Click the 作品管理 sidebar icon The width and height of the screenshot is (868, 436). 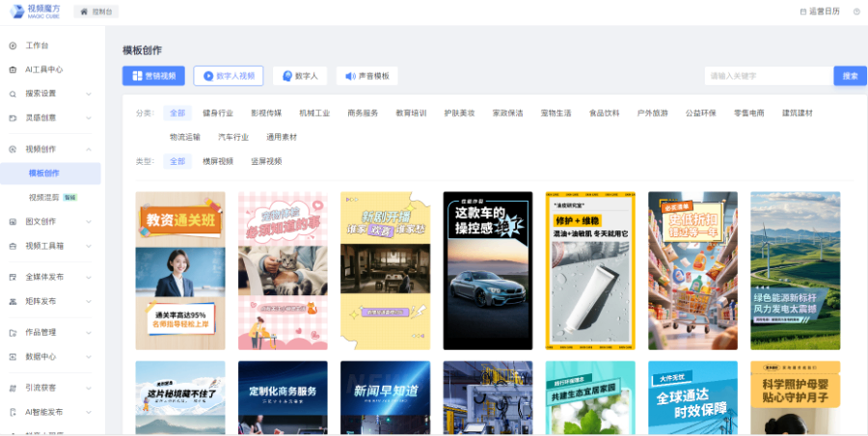pos(13,333)
